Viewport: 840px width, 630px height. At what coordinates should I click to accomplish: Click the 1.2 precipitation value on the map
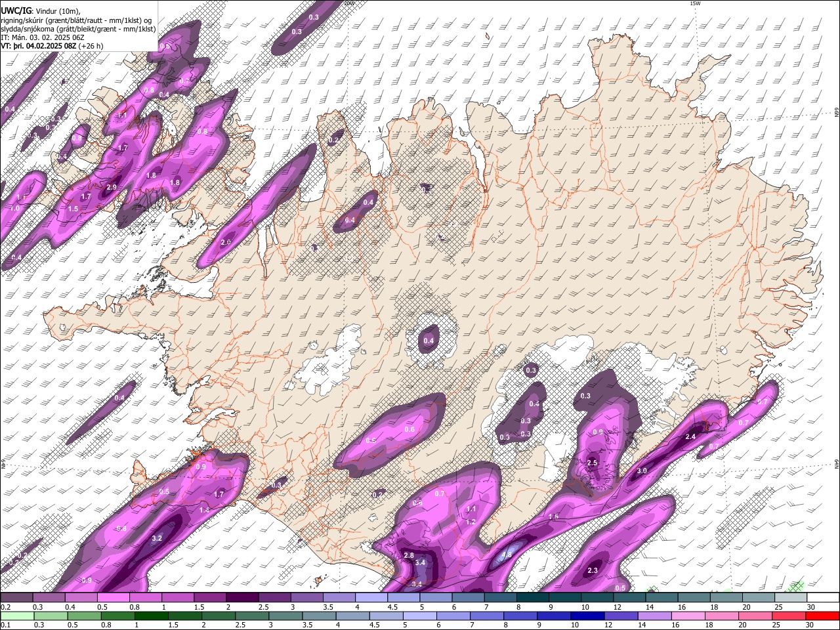pos(471,522)
